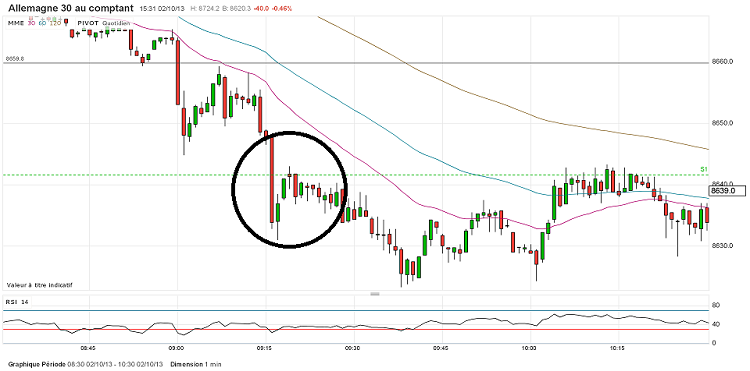Click the MME 120 legend value
This screenshot has width=750, height=371.
[x=56, y=22]
